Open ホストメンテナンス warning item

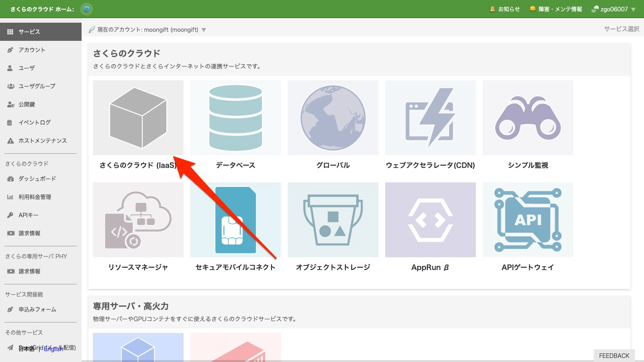click(41, 141)
